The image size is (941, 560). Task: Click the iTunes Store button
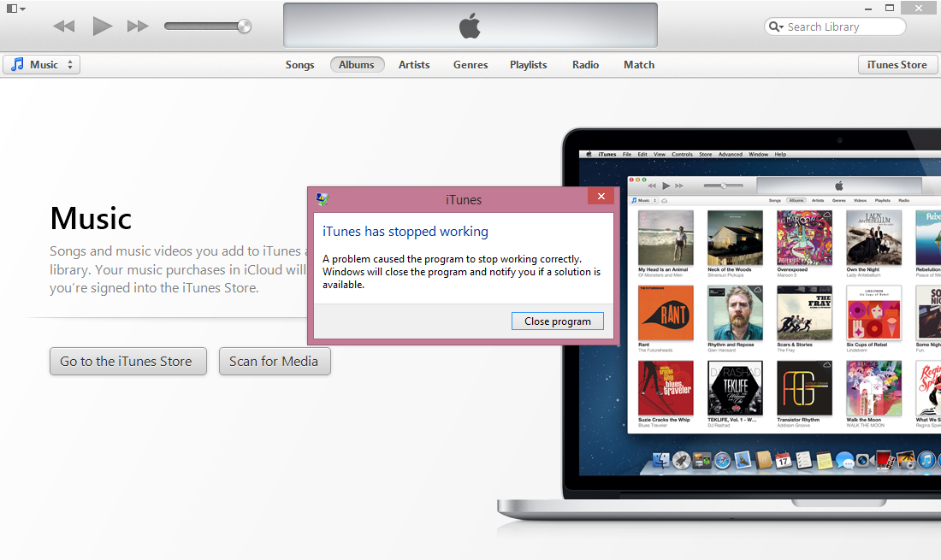(x=897, y=65)
